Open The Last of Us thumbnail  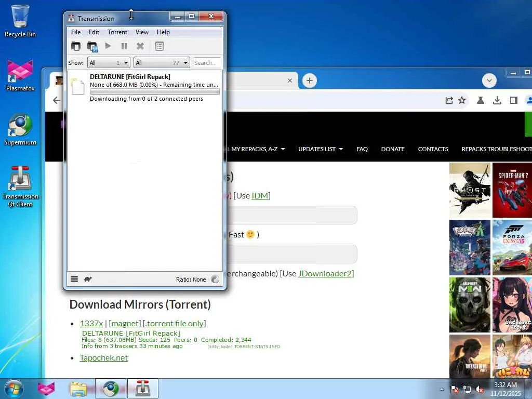tap(470, 356)
